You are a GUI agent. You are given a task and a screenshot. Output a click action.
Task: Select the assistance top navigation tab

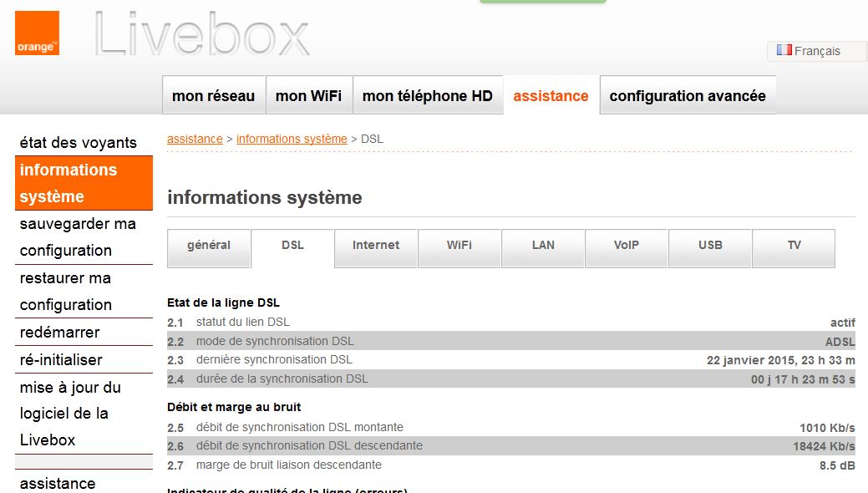click(x=551, y=96)
